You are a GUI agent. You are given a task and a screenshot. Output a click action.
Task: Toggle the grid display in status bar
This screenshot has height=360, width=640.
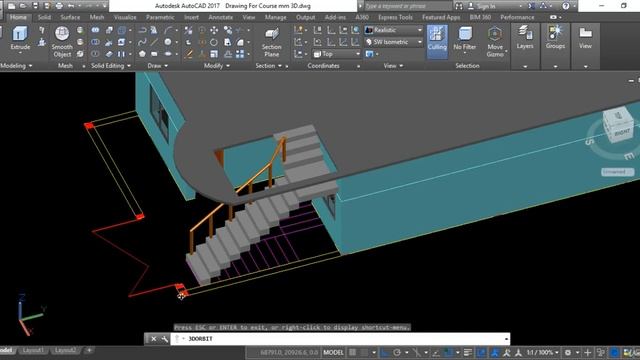(352, 352)
